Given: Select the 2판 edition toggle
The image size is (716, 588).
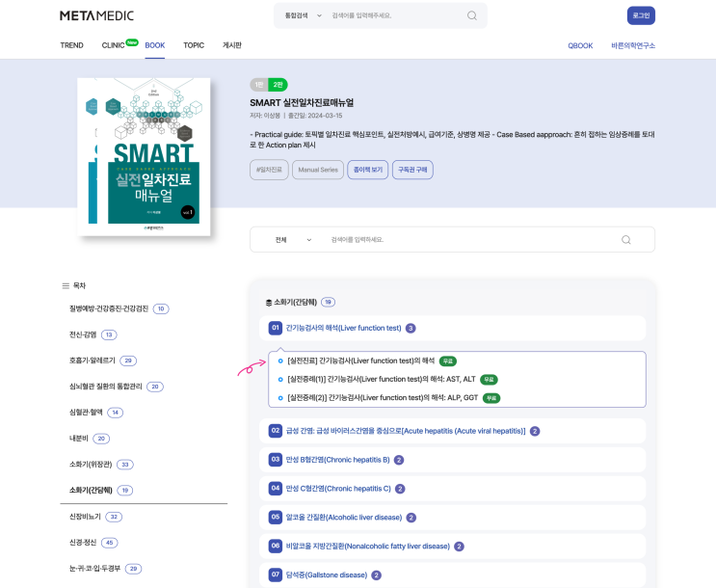Looking at the screenshot, I should coord(278,85).
